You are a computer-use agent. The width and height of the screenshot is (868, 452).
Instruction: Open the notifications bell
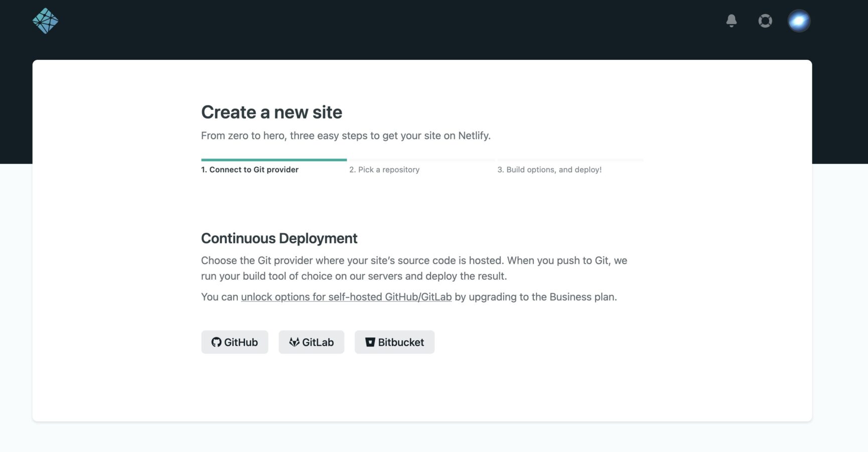732,21
